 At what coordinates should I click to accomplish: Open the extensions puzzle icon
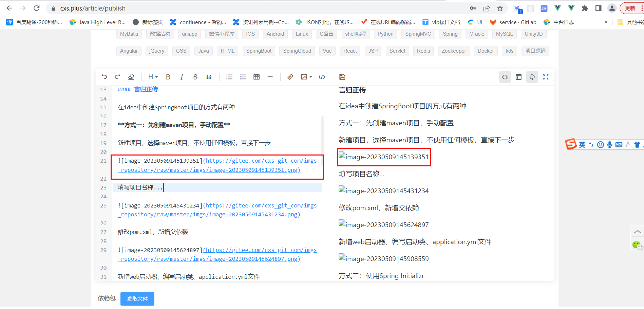(x=585, y=8)
